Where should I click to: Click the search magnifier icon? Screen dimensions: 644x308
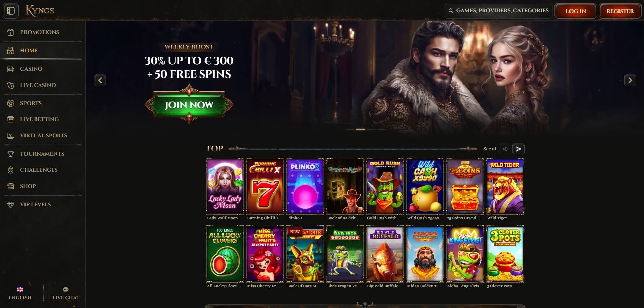[x=451, y=11]
